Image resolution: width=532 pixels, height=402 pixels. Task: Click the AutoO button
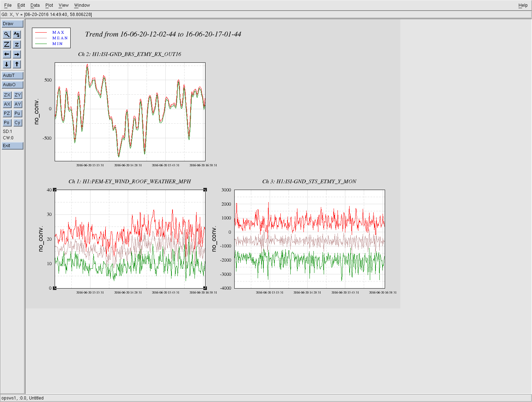(x=12, y=85)
